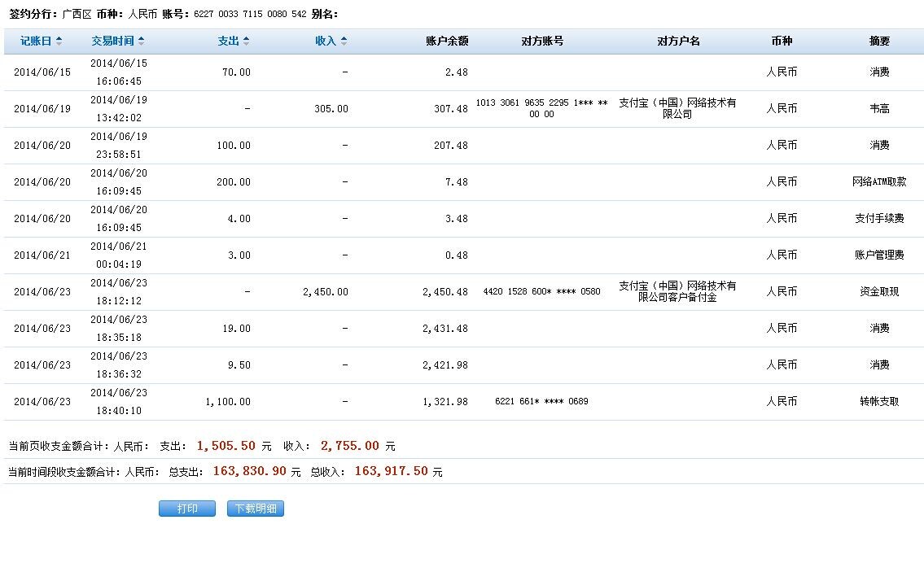Click the 转帐支取 summary entry
The image size is (924, 563).
tap(879, 402)
